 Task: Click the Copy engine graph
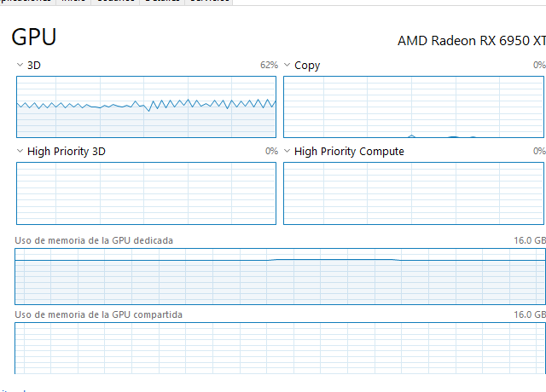(414, 107)
